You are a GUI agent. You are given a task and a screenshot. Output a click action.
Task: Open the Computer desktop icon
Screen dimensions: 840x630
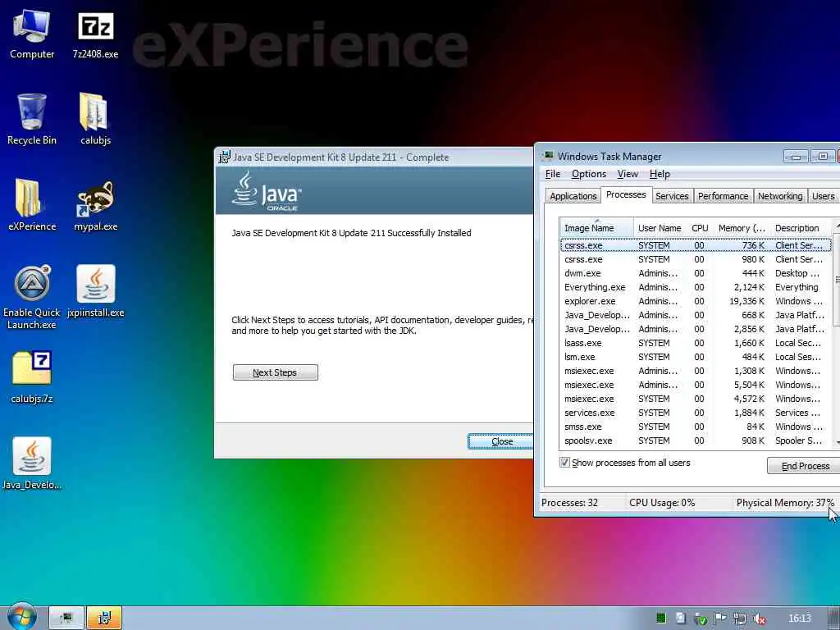pos(32,33)
